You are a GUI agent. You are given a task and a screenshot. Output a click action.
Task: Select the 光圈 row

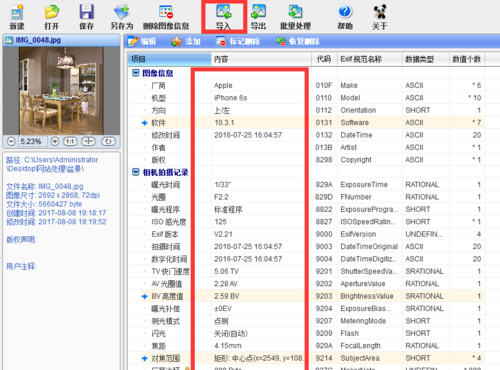[307, 197]
